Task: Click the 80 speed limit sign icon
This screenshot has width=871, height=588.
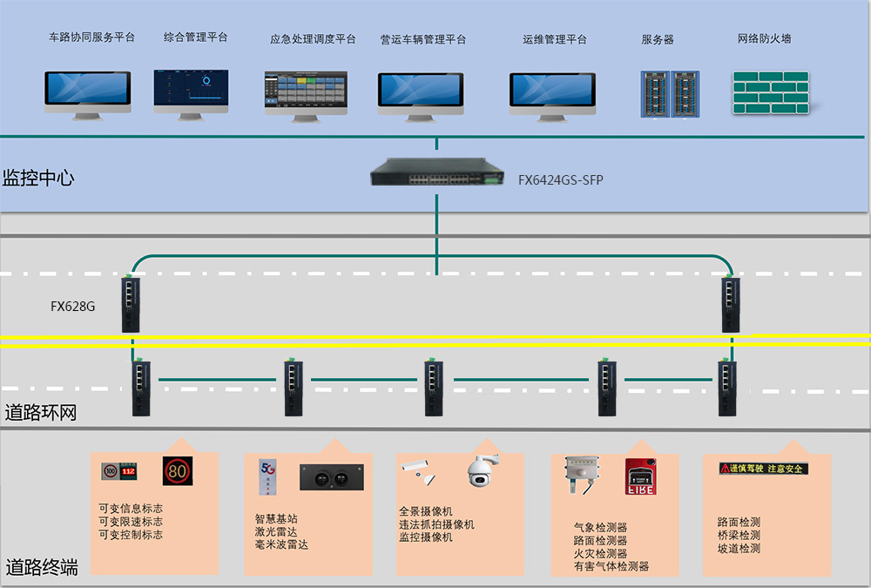Action: point(177,471)
